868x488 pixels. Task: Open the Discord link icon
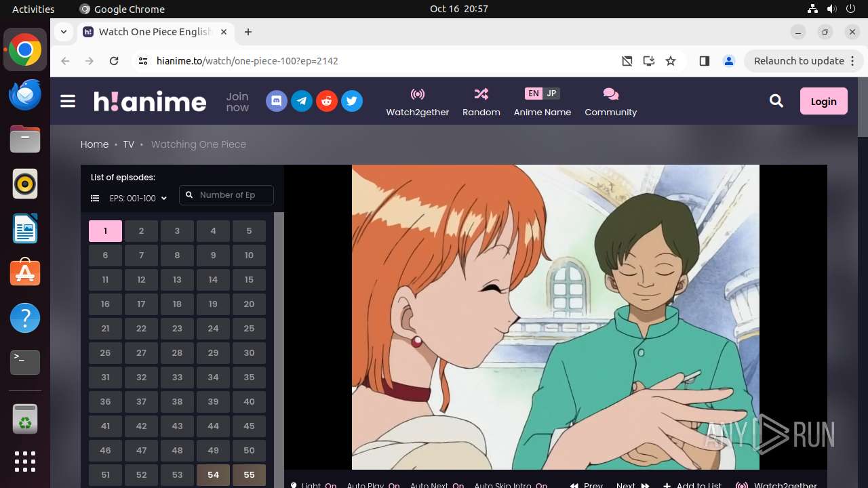[277, 102]
